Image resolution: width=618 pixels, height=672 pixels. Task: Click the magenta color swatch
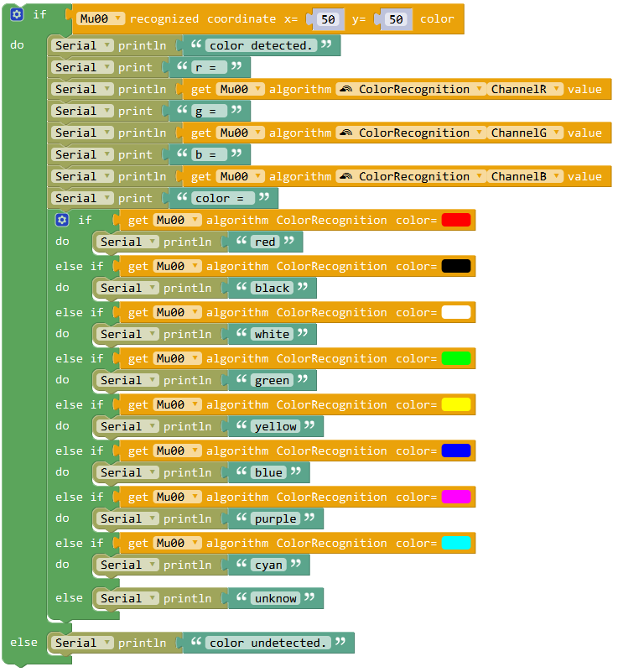[456, 497]
